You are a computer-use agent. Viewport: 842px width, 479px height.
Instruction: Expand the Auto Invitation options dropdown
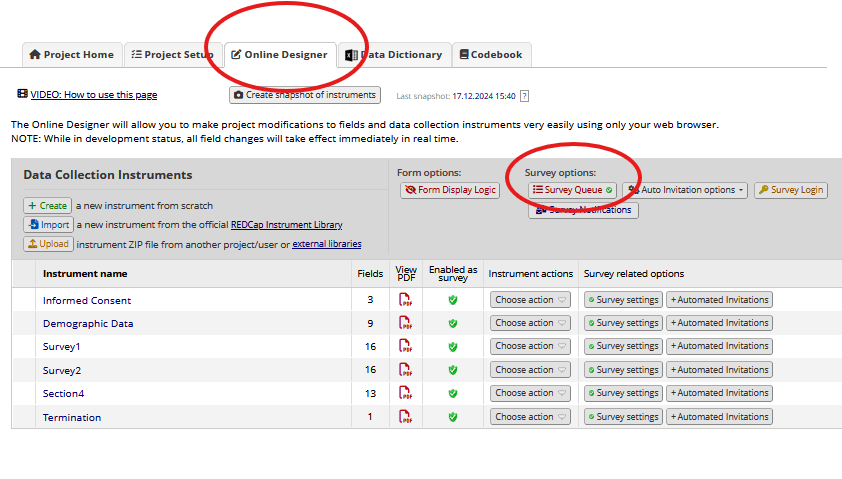[685, 190]
